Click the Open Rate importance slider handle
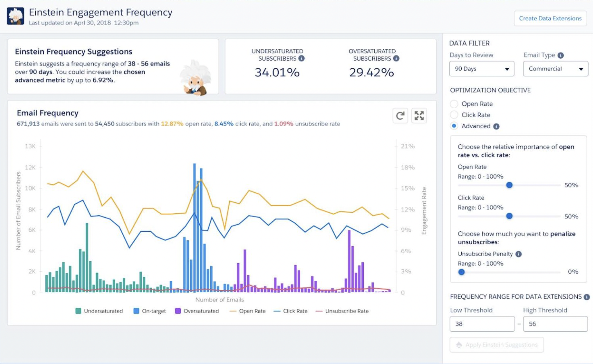This screenshot has height=364, width=593. (x=509, y=185)
